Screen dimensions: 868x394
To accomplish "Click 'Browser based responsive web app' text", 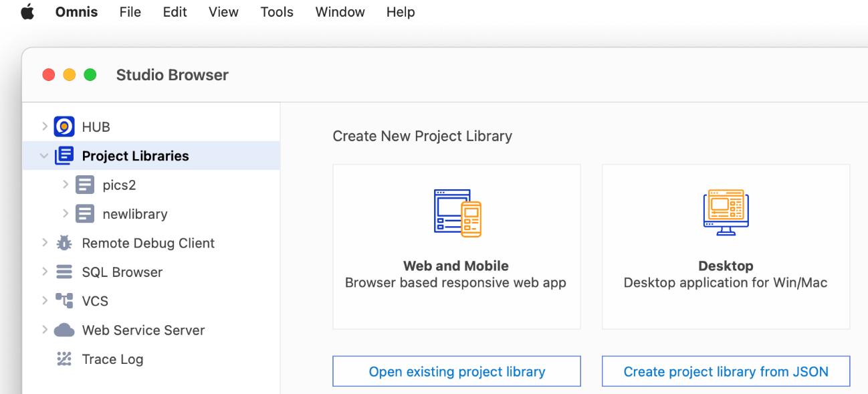I will tap(456, 283).
